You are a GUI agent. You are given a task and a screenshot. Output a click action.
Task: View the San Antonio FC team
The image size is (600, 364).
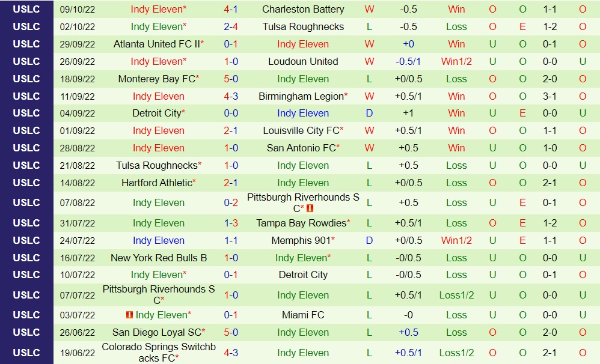(x=301, y=148)
